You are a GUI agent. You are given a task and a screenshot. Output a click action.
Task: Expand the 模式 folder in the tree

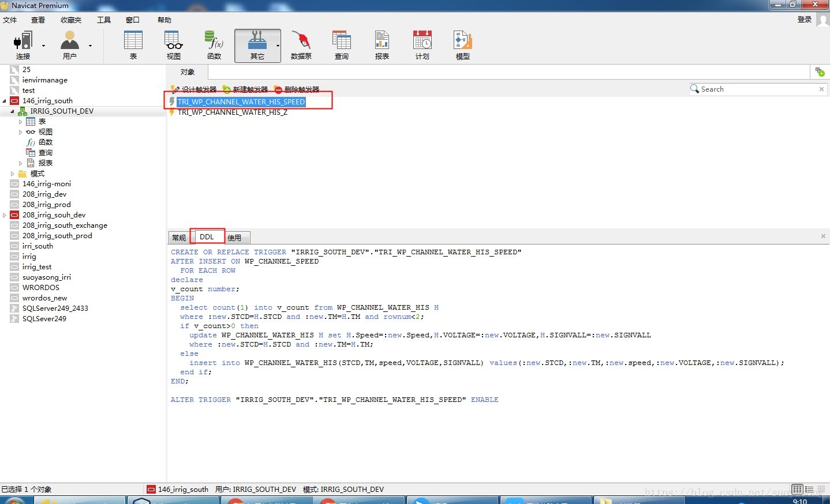tap(13, 174)
